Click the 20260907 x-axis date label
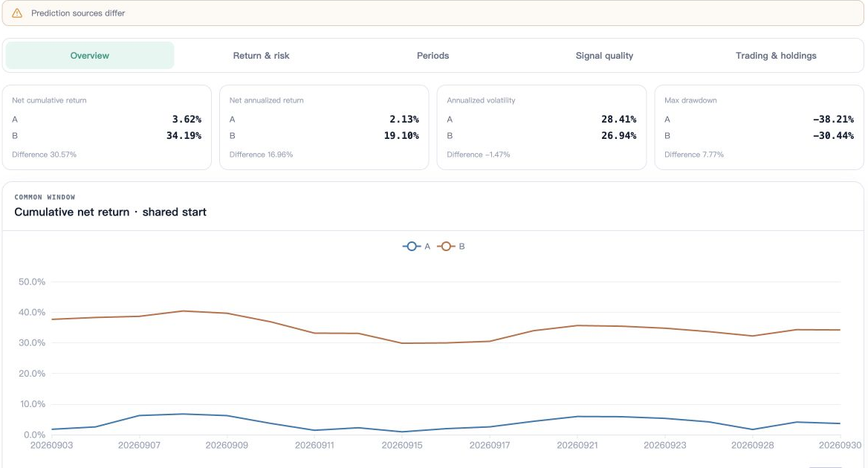This screenshot has width=868, height=468. 139,445
